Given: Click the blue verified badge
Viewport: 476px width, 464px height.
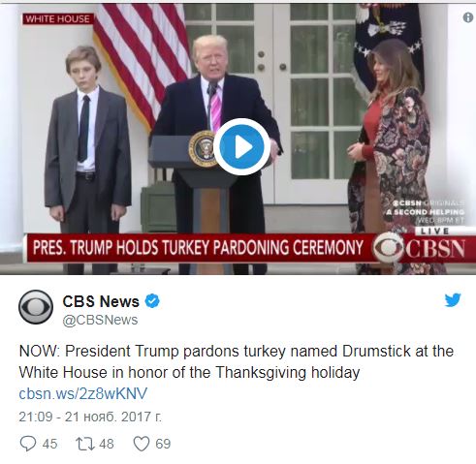Looking at the screenshot, I should point(152,301).
